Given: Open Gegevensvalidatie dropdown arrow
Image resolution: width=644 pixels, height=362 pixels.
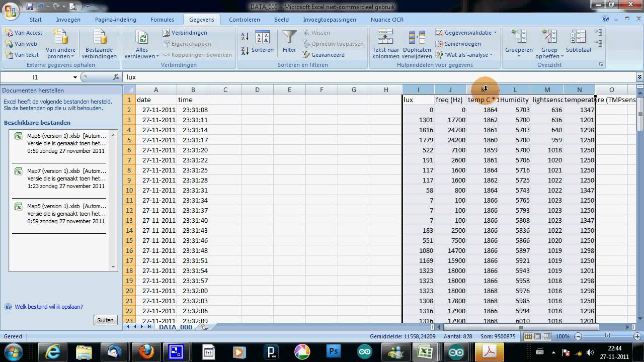Looking at the screenshot, I should 495,33.
